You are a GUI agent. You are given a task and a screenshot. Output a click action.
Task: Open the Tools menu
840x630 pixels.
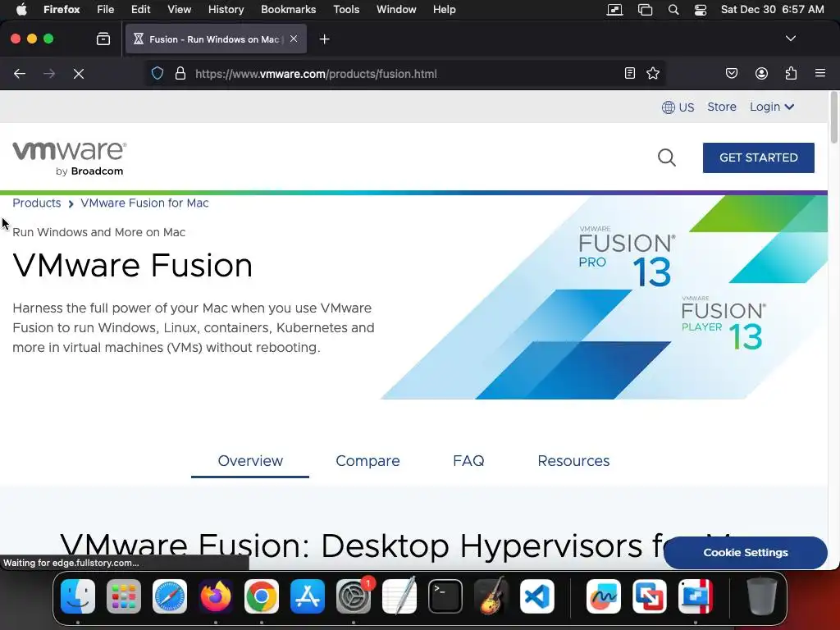(346, 10)
